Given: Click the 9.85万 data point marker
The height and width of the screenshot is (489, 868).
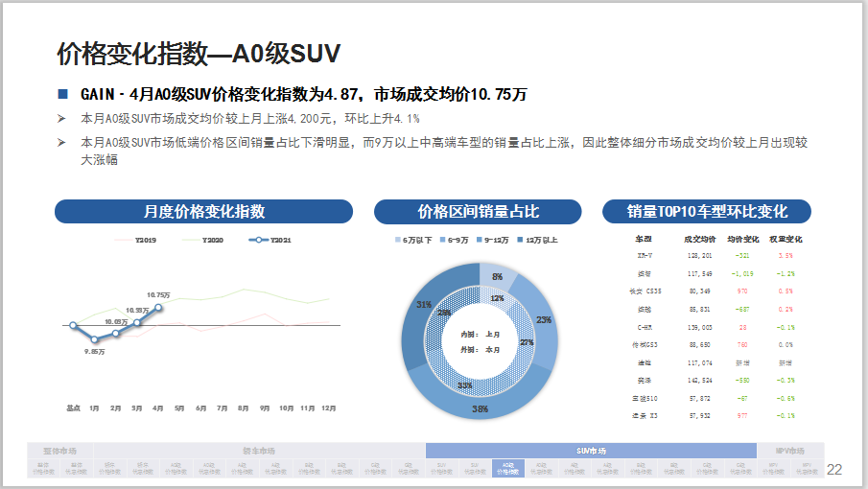Looking at the screenshot, I should point(94,339).
